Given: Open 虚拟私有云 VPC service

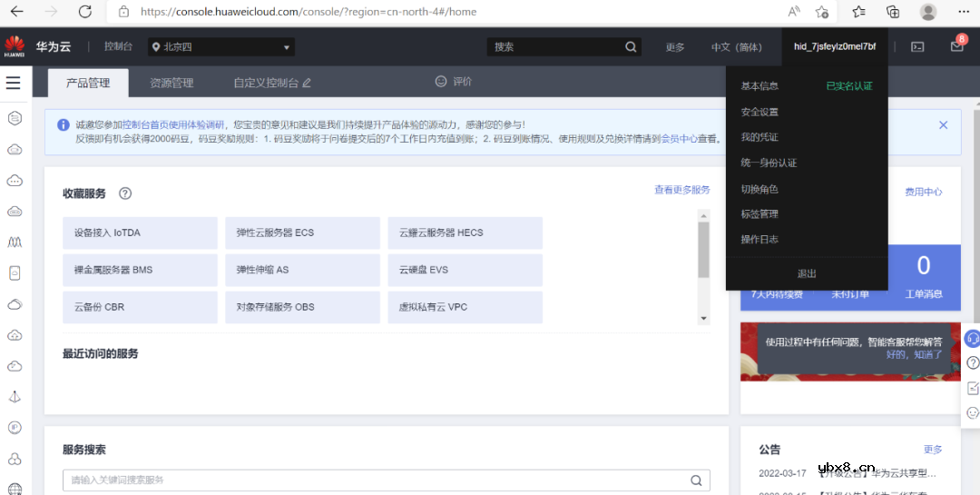Looking at the screenshot, I should click(x=465, y=307).
